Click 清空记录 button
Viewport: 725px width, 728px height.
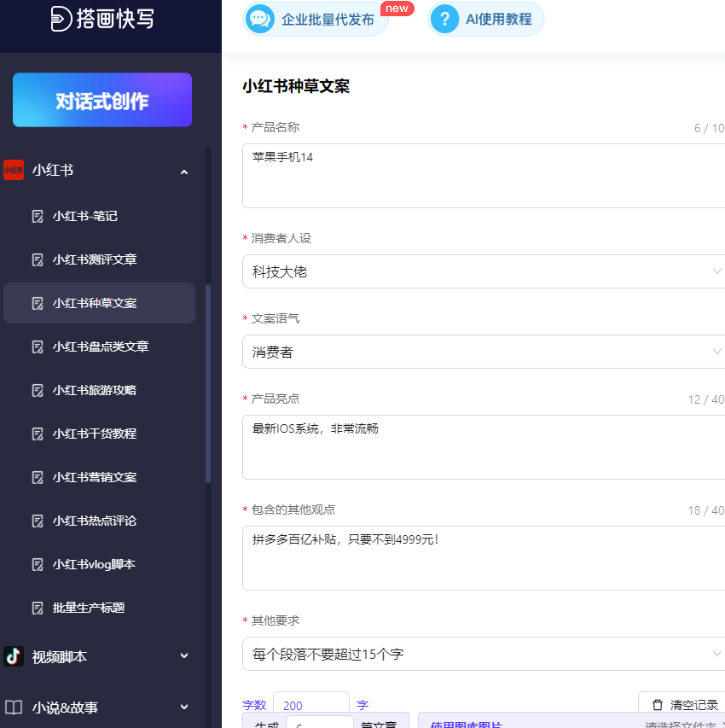[681, 705]
